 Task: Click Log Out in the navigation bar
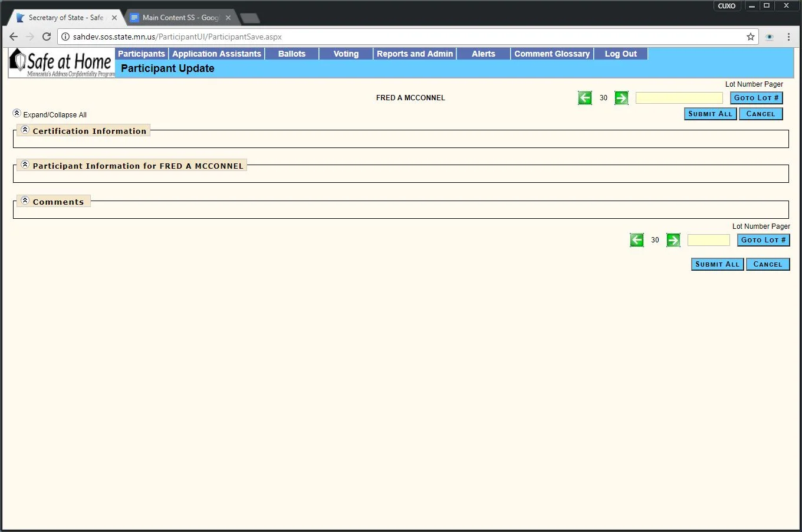(621, 54)
